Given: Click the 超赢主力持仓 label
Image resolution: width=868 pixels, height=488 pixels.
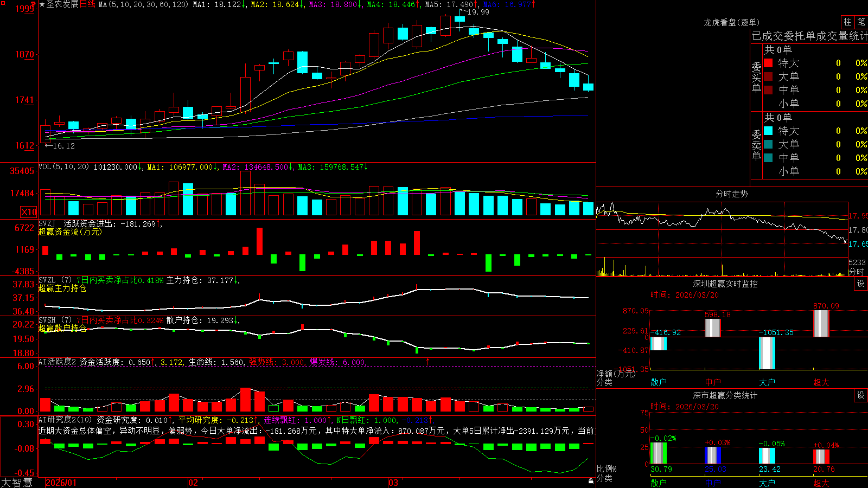Looking at the screenshot, I should coord(62,288).
